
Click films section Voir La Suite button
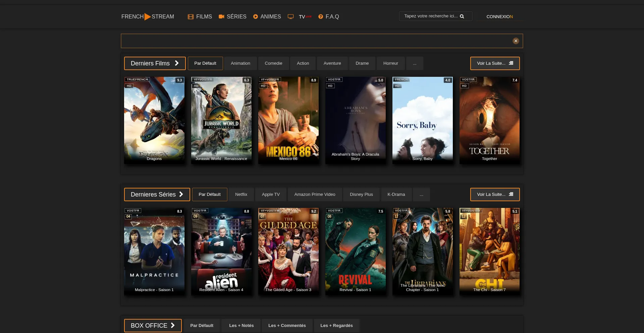pos(495,63)
